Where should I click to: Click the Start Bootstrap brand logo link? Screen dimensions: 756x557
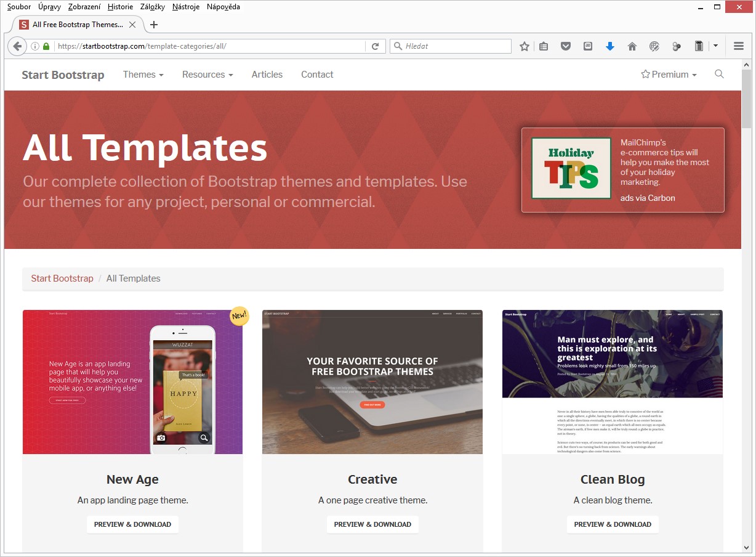(x=63, y=75)
